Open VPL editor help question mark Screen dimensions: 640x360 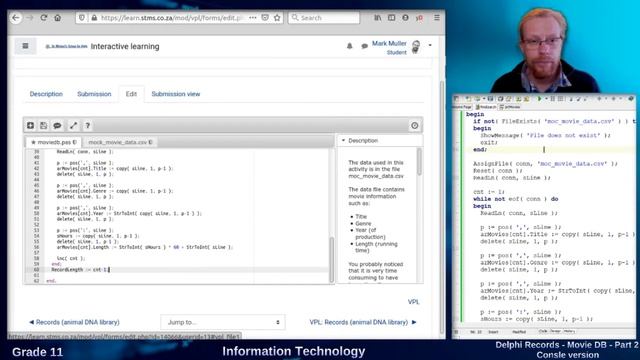[x=87, y=126]
